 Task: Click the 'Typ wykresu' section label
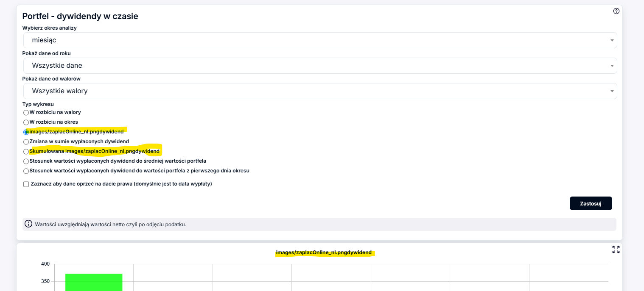pos(38,104)
